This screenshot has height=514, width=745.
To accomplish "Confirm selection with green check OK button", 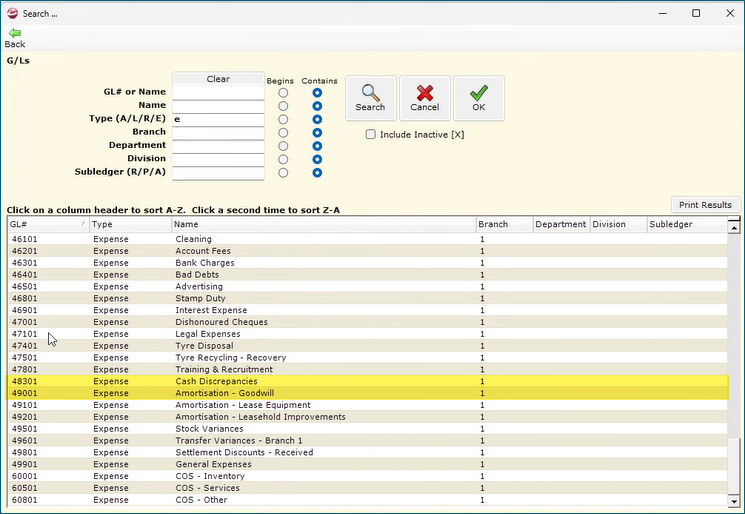I will [479, 98].
